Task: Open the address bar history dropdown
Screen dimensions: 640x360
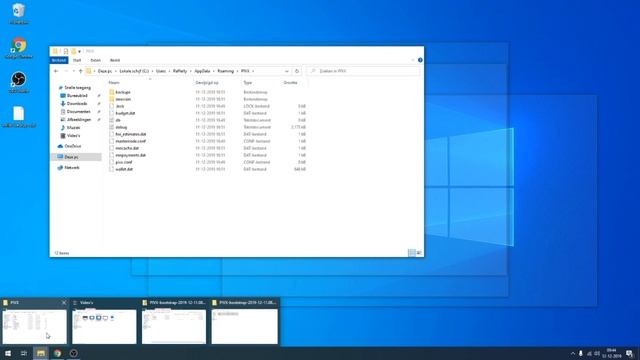Action: [x=287, y=71]
